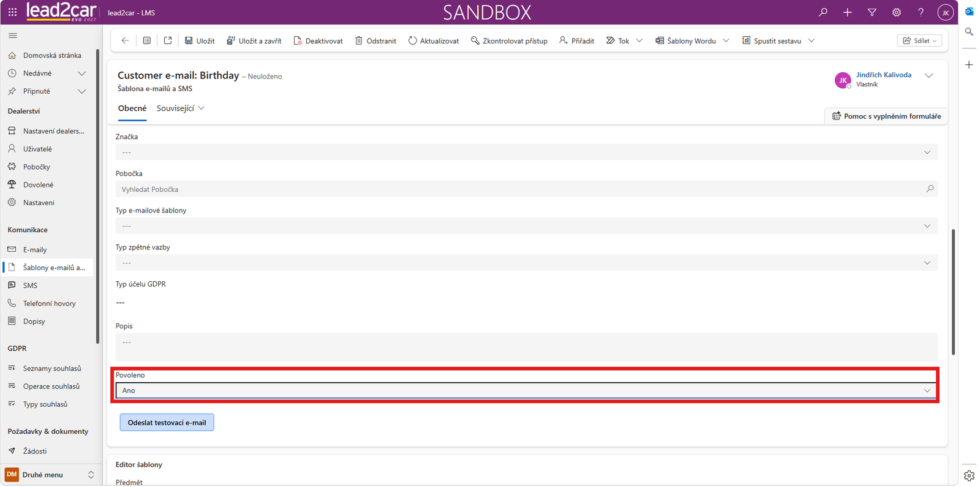Expand the Šablony Wordu dropdown arrow
The height and width of the screenshot is (487, 980).
pos(726,40)
